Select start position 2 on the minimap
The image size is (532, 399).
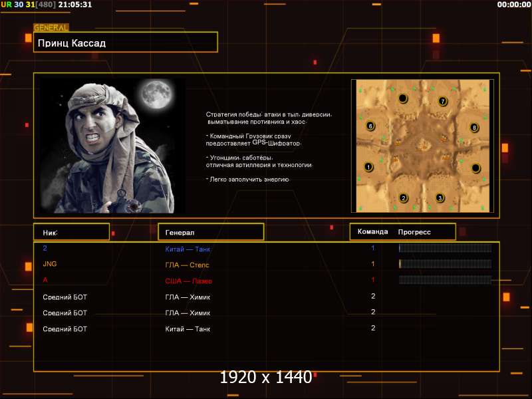[x=403, y=198]
